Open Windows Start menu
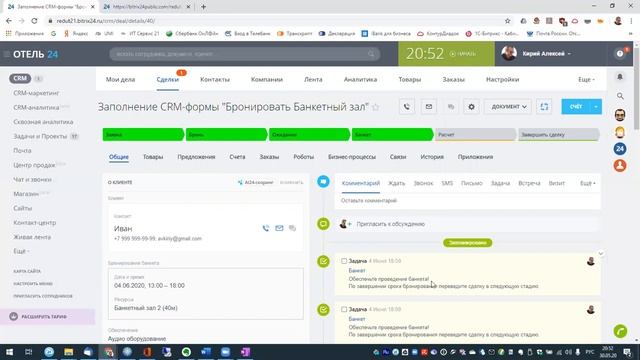 click(x=9, y=352)
